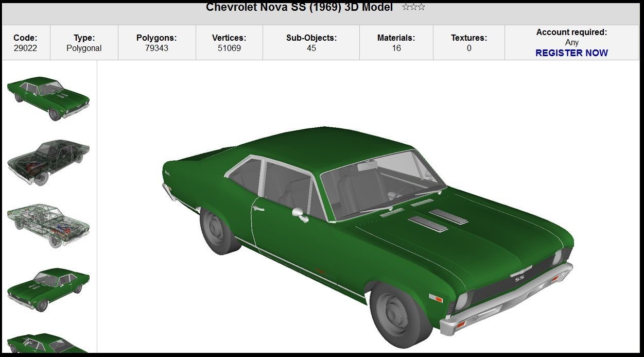This screenshot has height=357, width=644.
Task: Open the fourth green car thumbnail
Action: point(48,289)
